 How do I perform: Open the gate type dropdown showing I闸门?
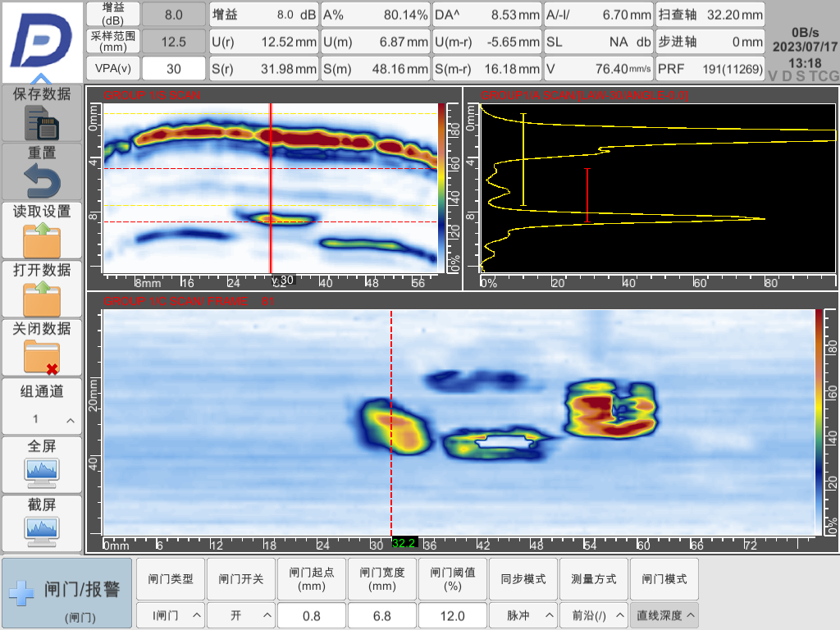coord(171,614)
